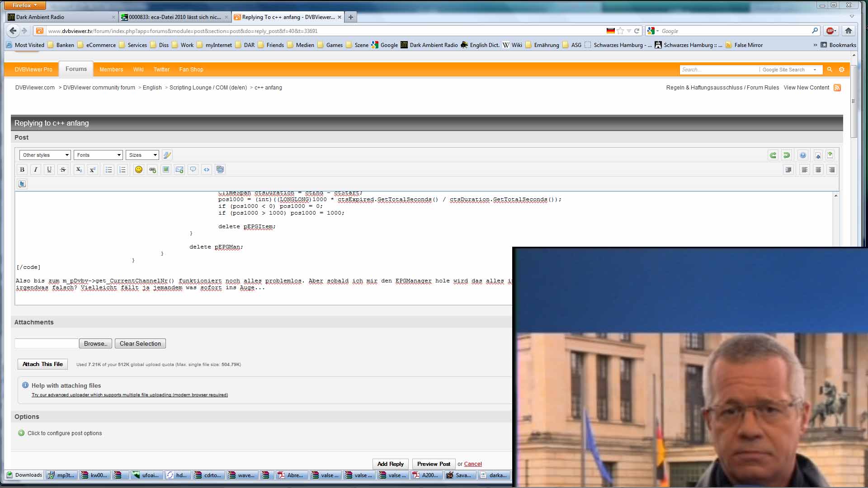
Task: Open the Wiki navigation item
Action: pyautogui.click(x=138, y=70)
